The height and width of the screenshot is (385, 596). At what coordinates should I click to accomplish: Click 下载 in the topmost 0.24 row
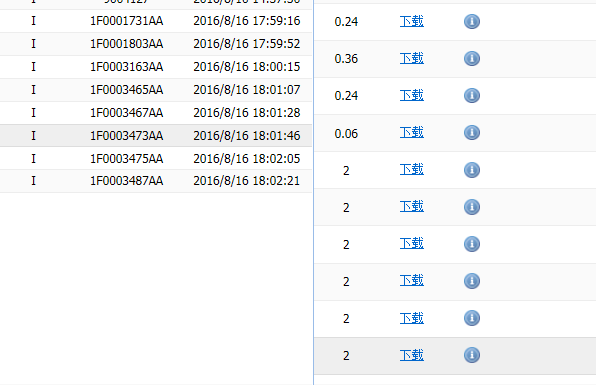click(x=412, y=22)
